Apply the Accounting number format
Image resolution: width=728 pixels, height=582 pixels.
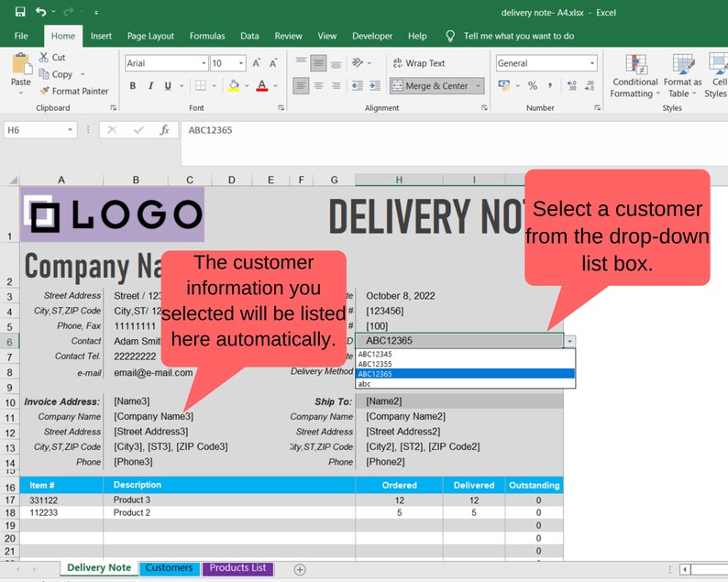click(503, 85)
